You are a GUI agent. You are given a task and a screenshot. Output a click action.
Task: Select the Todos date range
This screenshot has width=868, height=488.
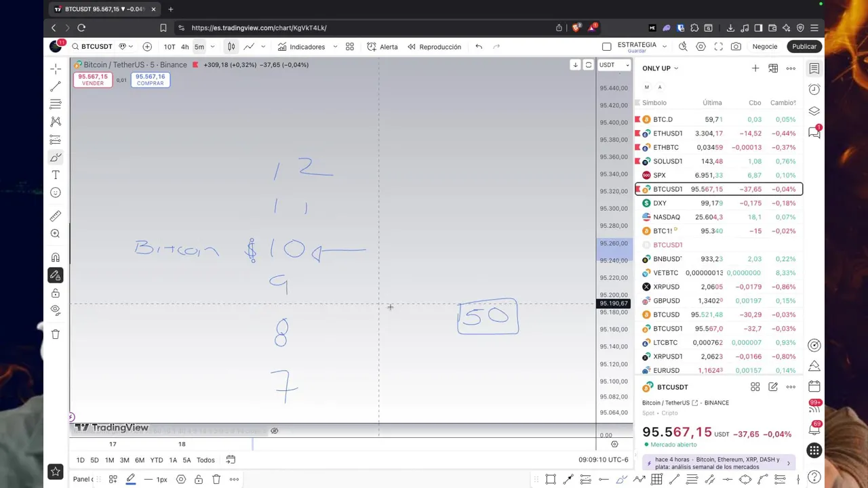[205, 460]
